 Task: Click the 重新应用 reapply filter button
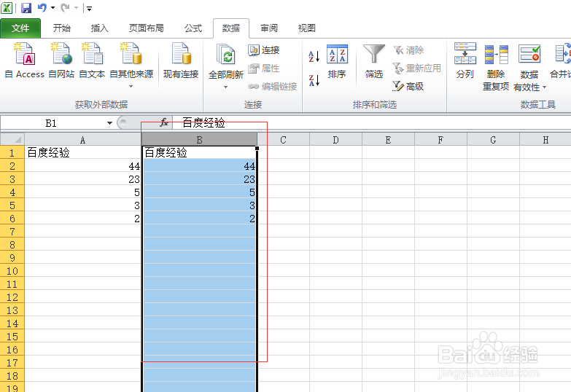(x=417, y=68)
